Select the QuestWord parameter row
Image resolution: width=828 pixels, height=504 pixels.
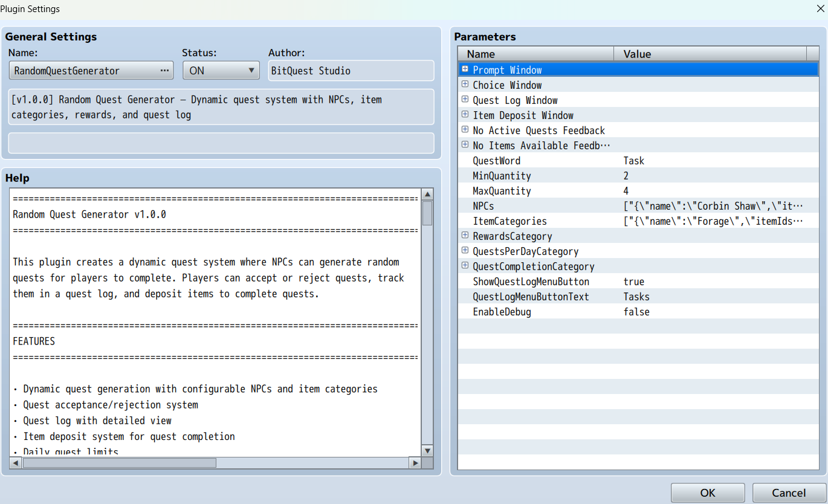[x=638, y=161]
